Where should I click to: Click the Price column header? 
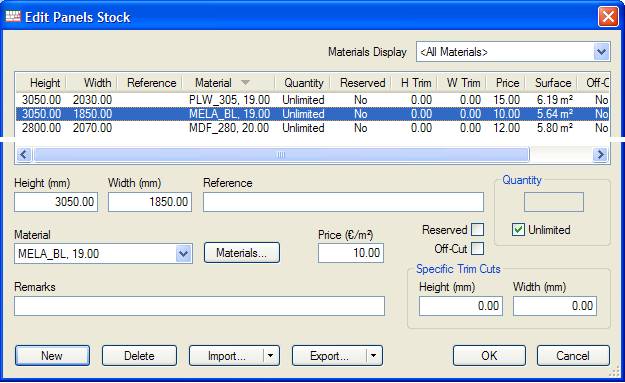click(506, 83)
